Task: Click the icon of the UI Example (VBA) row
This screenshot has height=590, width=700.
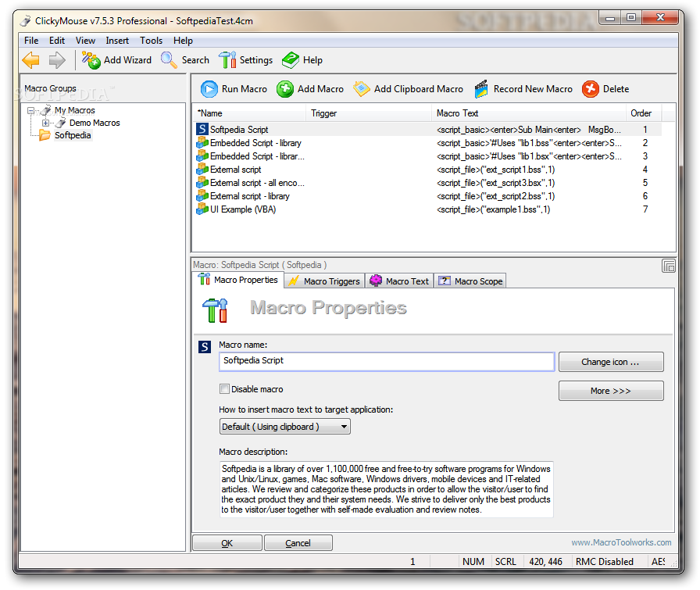Action: (202, 209)
